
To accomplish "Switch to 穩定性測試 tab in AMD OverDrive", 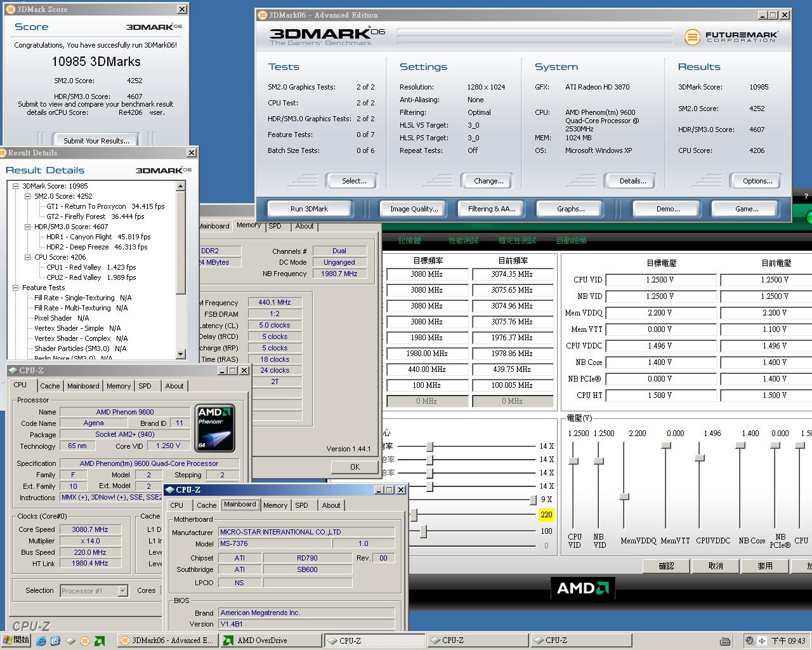I will (517, 241).
